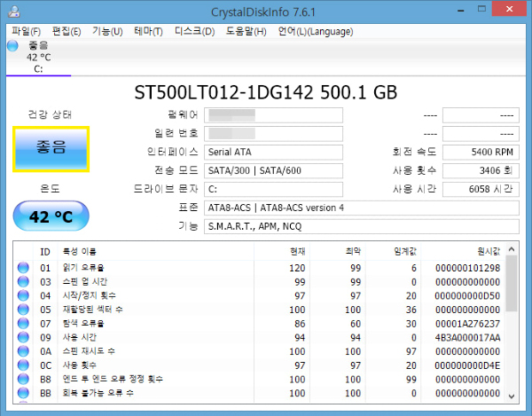Viewport: 532px width, 416px height.
Task: Select the row 재할당된 섹터 수
Action: [260, 310]
